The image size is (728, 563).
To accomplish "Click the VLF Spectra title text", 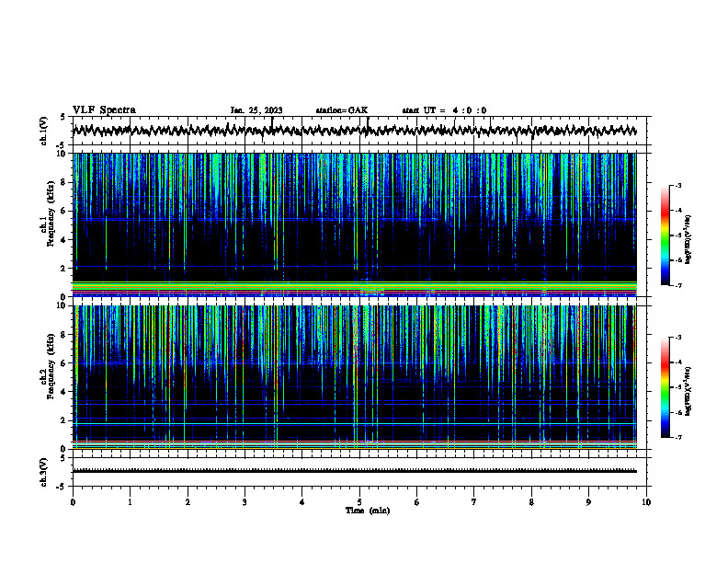I will point(104,110).
